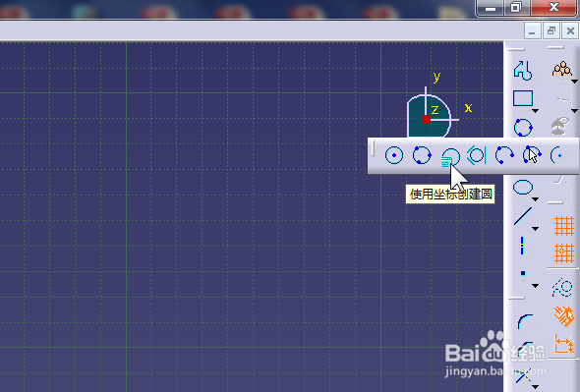The width and height of the screenshot is (580, 392).
Task: Click the Three Point Circle toolbar icon
Action: (x=523, y=128)
